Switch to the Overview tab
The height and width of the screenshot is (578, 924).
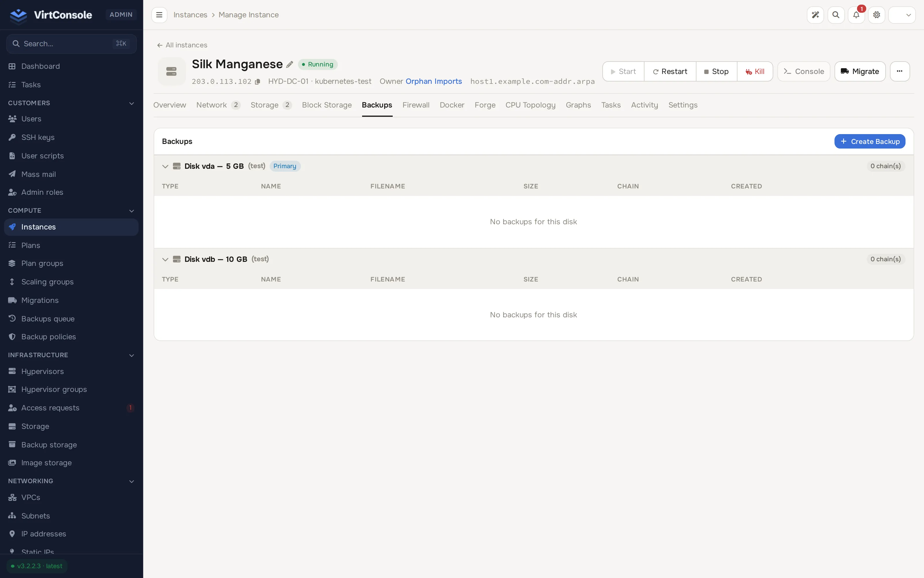pos(169,105)
